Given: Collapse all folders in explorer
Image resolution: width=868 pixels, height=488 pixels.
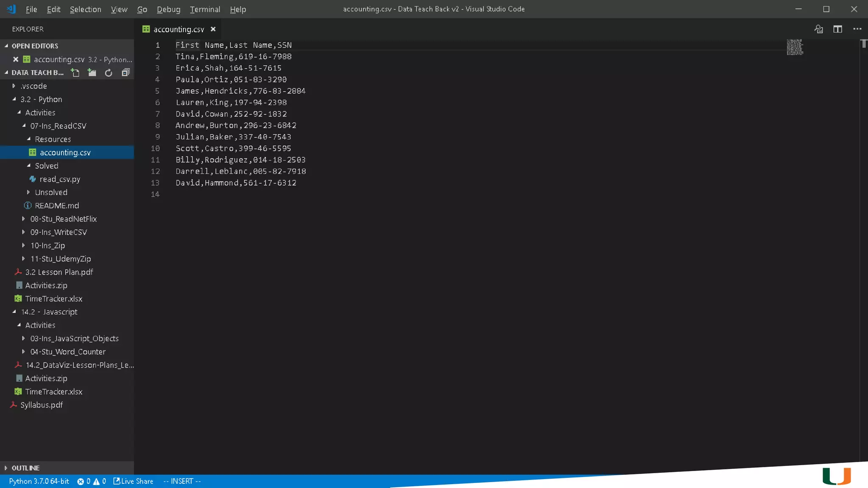Looking at the screenshot, I should click(x=125, y=73).
